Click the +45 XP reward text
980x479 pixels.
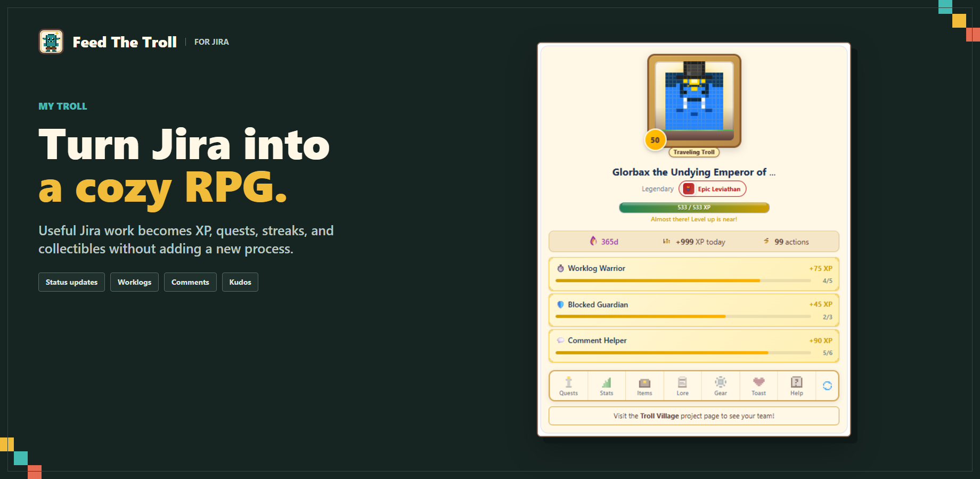coord(821,304)
